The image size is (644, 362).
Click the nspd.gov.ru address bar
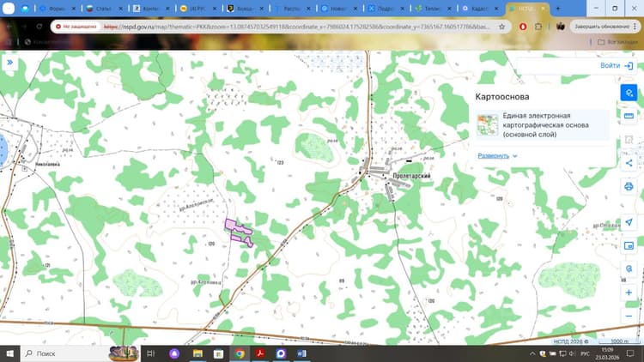[295, 27]
